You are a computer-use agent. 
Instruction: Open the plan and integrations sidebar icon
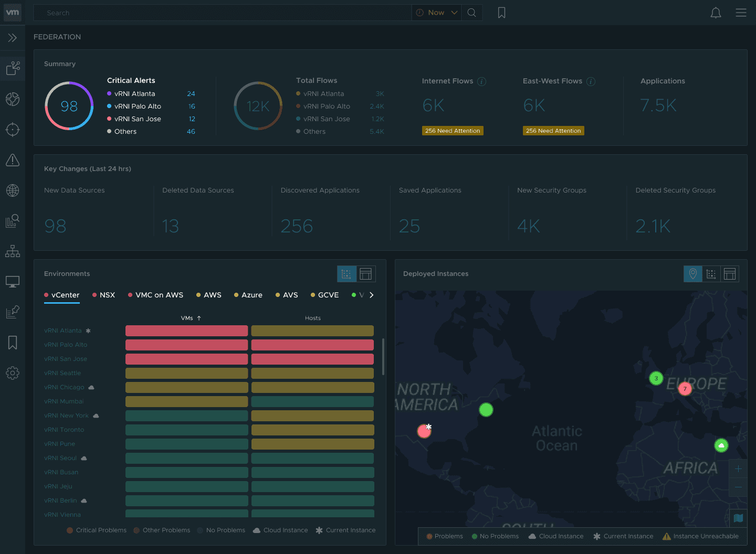(x=13, y=68)
